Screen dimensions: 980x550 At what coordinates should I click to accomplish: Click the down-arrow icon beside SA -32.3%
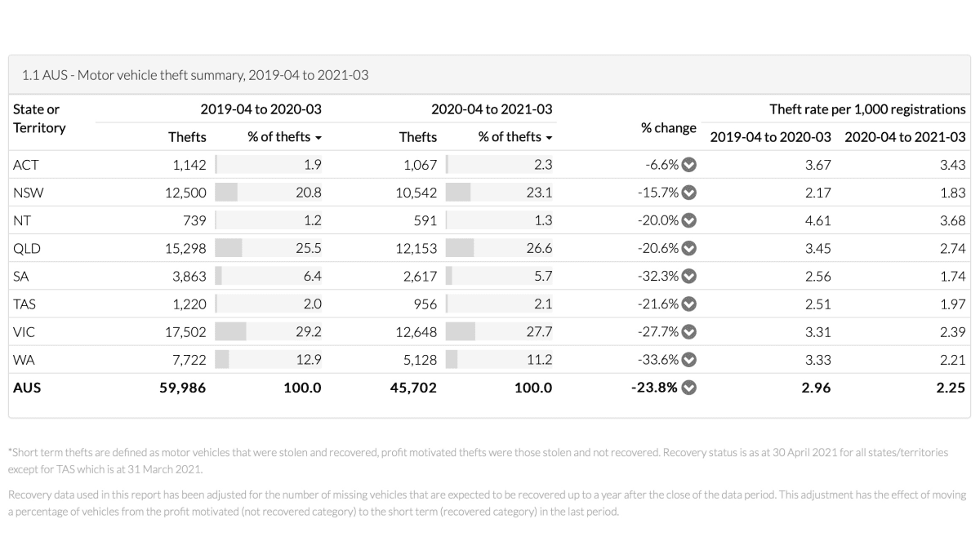coord(689,276)
